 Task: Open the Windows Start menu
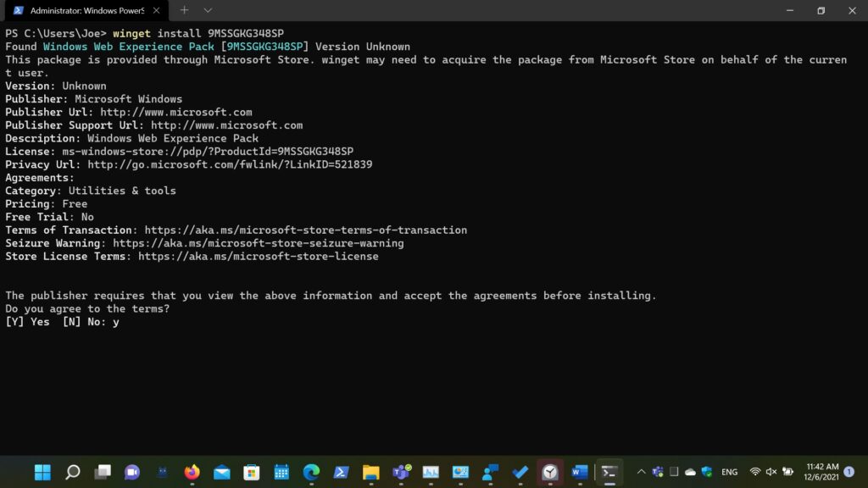(42, 472)
